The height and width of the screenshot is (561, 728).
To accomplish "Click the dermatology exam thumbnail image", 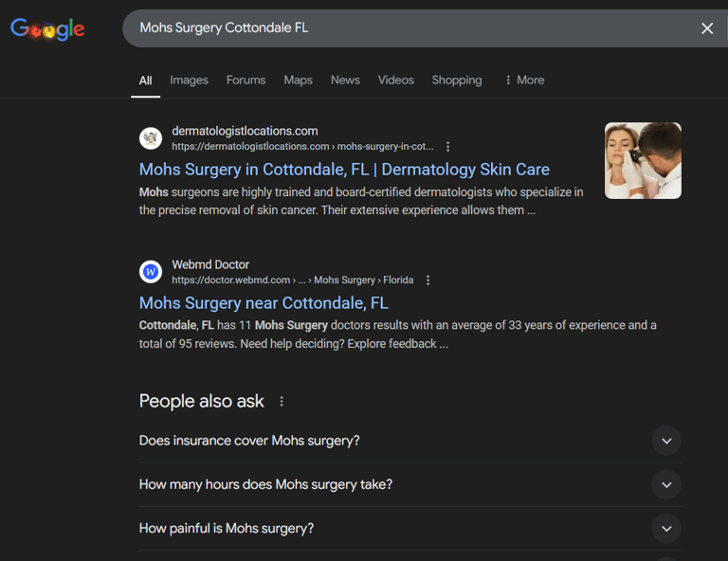I will [643, 160].
